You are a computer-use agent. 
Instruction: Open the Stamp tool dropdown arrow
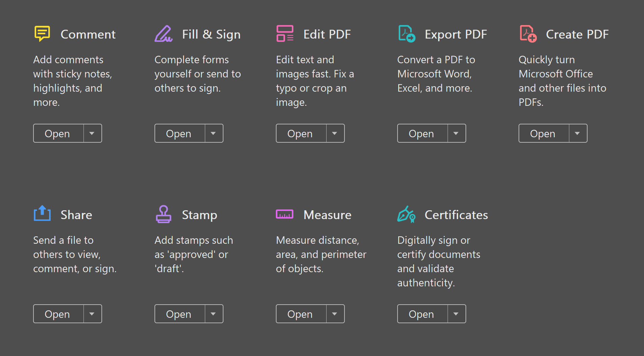point(214,314)
